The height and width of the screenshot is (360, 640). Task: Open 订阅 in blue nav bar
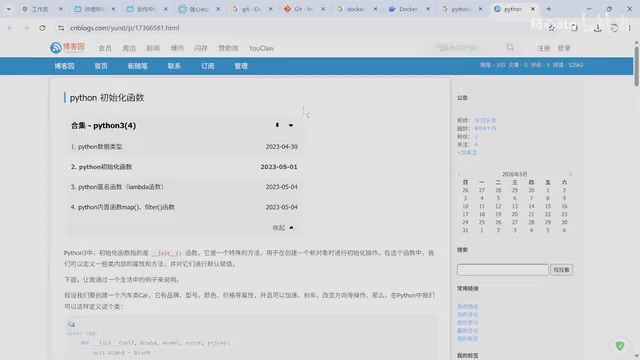208,66
